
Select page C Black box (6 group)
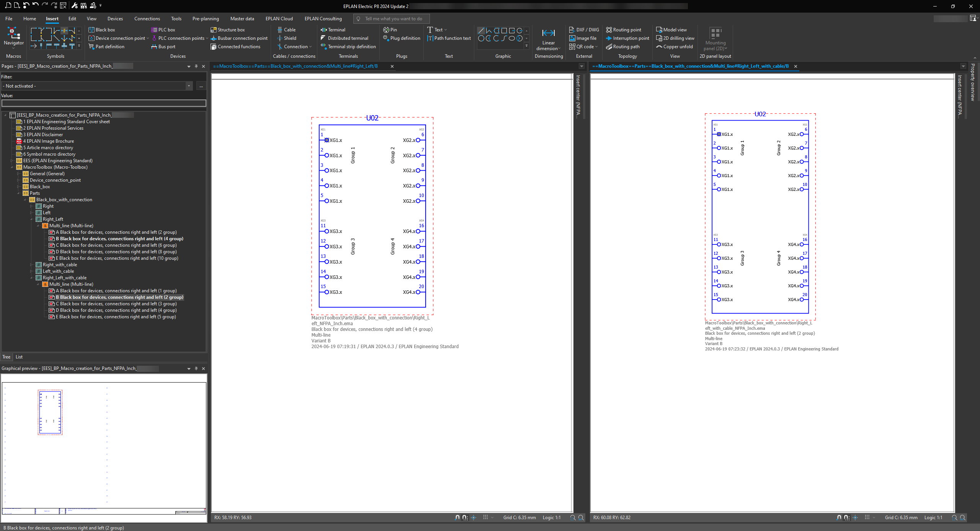coord(116,245)
